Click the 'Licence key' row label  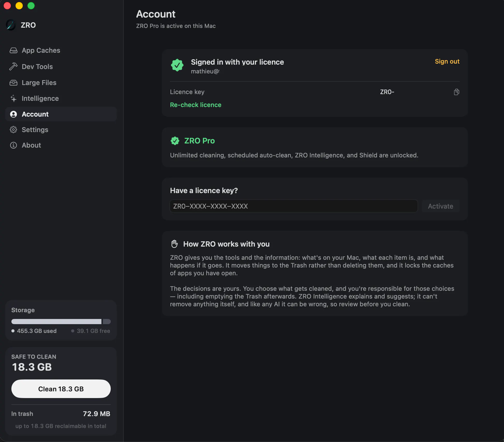tap(187, 92)
